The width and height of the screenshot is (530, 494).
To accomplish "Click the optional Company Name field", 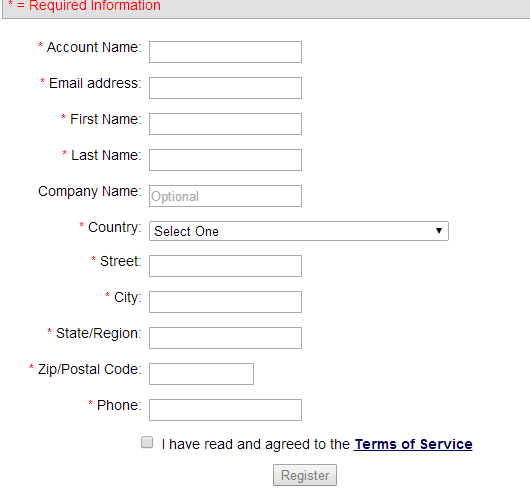I will point(225,196).
